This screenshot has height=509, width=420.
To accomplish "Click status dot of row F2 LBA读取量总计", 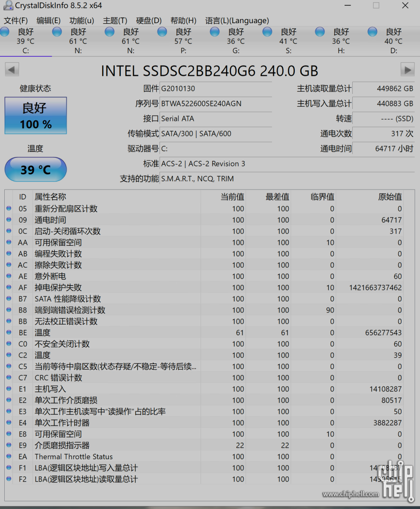I will click(9, 479).
